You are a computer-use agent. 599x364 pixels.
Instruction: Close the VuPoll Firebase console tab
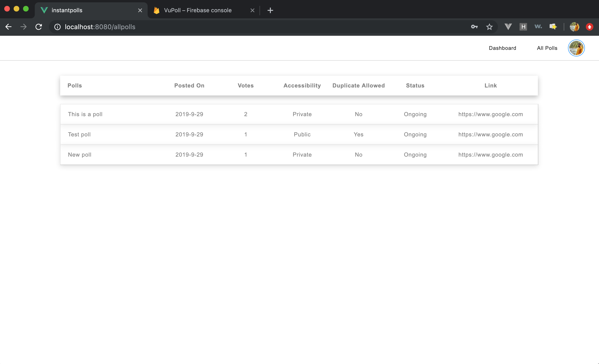point(252,10)
